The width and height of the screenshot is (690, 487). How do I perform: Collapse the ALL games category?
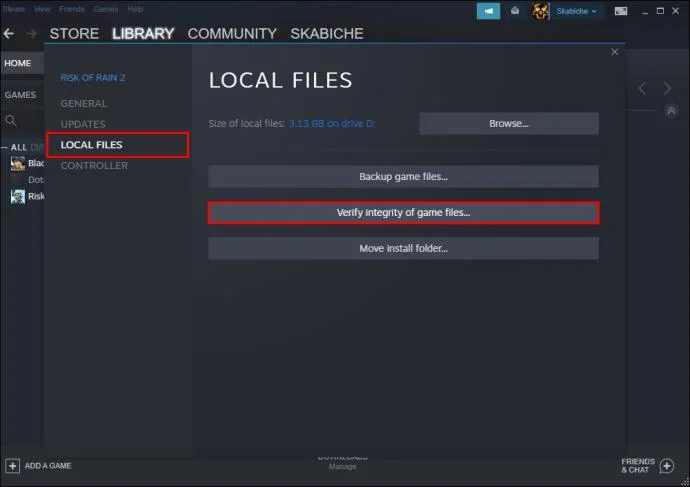(x=4, y=147)
